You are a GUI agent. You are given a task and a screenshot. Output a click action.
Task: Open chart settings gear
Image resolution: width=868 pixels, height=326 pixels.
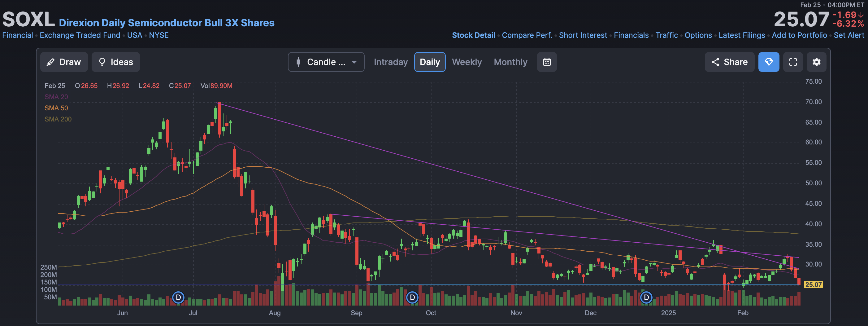click(816, 62)
